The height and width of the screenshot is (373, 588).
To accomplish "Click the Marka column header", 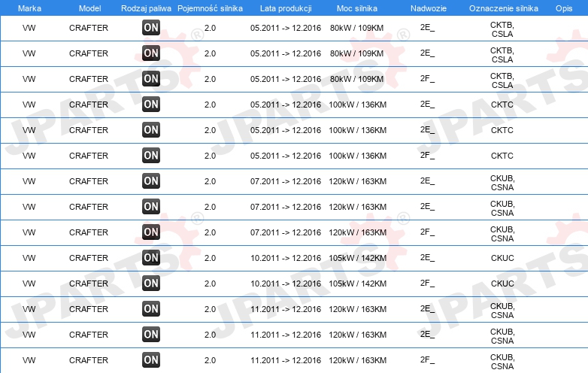I will [29, 8].
